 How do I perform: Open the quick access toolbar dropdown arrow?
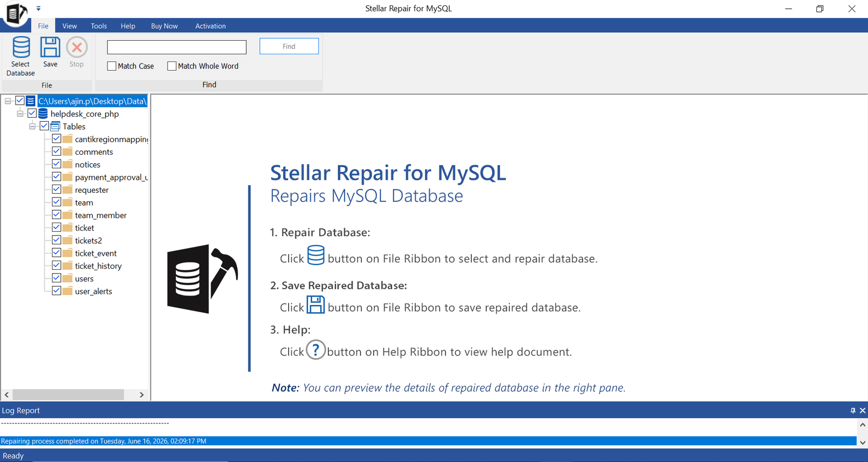(x=39, y=9)
